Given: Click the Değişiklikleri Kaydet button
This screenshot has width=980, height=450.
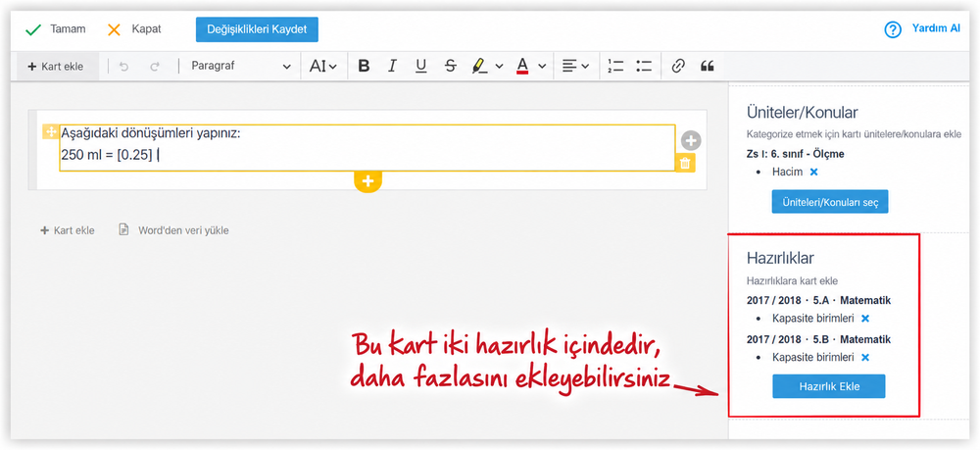Looking at the screenshot, I should [x=257, y=29].
